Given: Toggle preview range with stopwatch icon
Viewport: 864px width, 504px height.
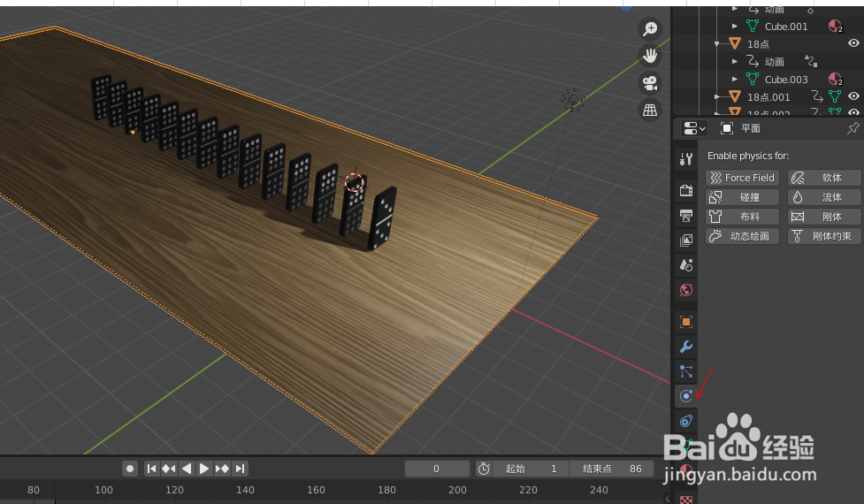Looking at the screenshot, I should tap(484, 469).
